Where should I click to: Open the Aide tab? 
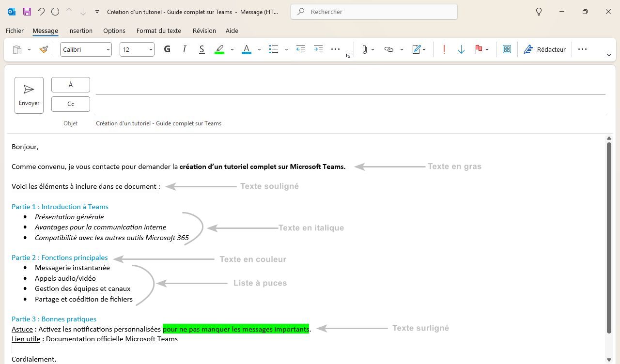232,30
